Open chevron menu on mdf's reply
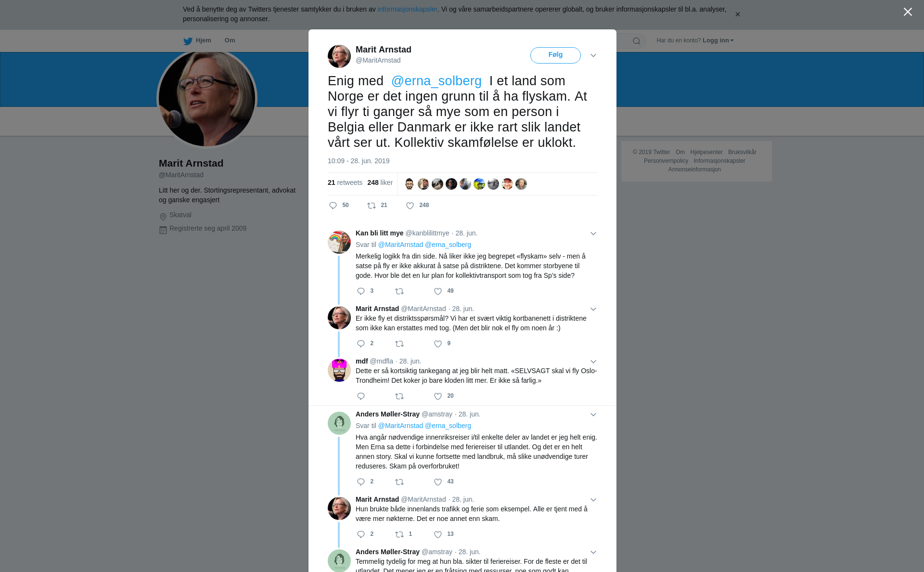Image resolution: width=924 pixels, height=572 pixels. click(593, 362)
